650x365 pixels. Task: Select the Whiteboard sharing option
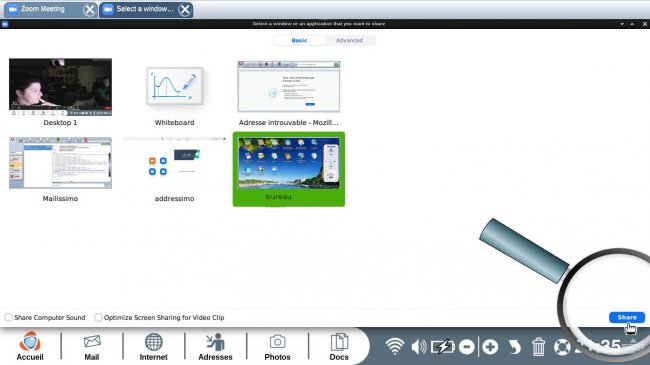coord(174,92)
